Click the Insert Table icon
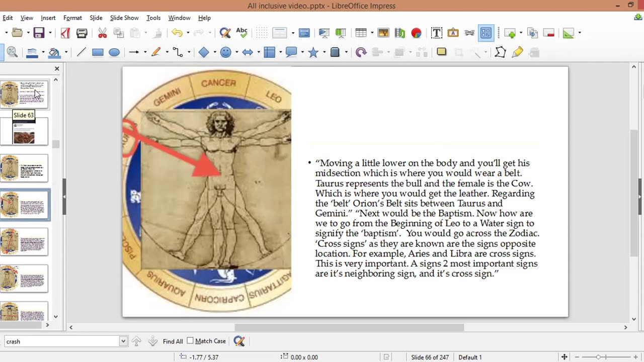The width and height of the screenshot is (644, 362). tap(361, 33)
